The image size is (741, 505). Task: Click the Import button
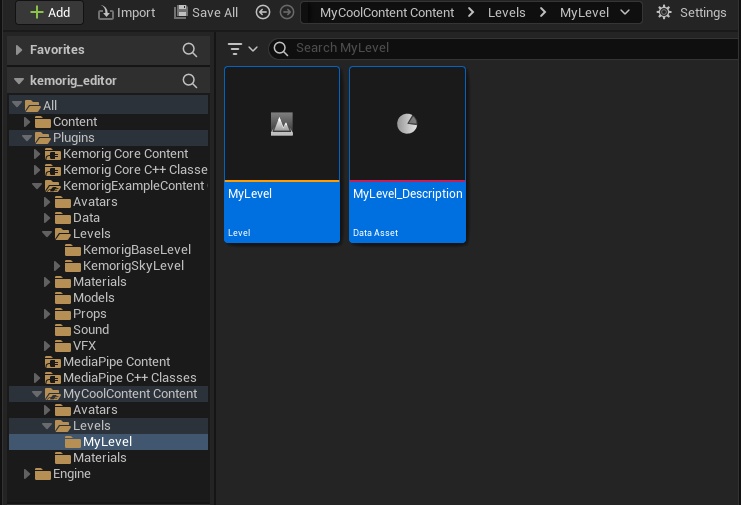[126, 13]
